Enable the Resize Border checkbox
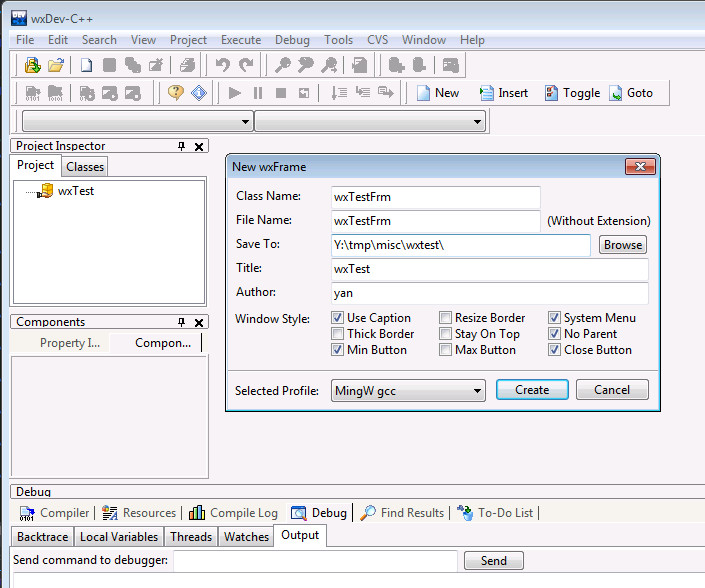The height and width of the screenshot is (588, 705). (445, 318)
